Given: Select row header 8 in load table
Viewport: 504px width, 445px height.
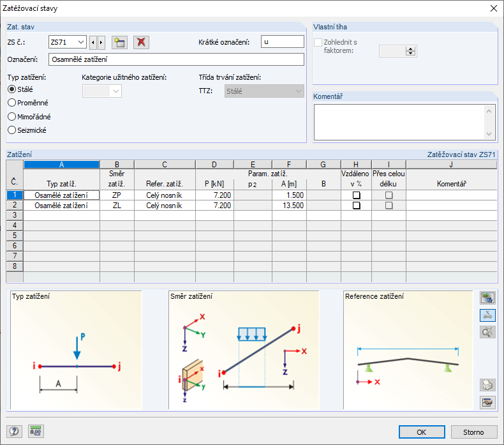Looking at the screenshot, I should coord(15,266).
